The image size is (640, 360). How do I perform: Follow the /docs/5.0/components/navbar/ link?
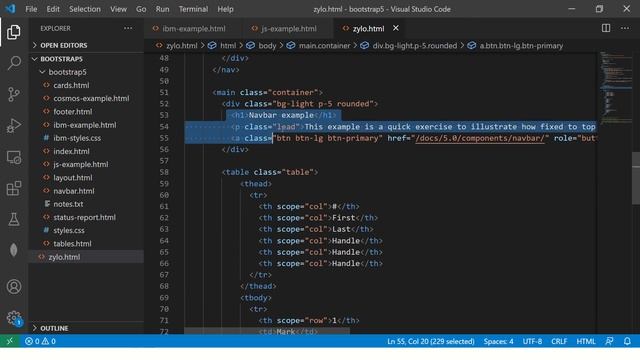(480, 138)
